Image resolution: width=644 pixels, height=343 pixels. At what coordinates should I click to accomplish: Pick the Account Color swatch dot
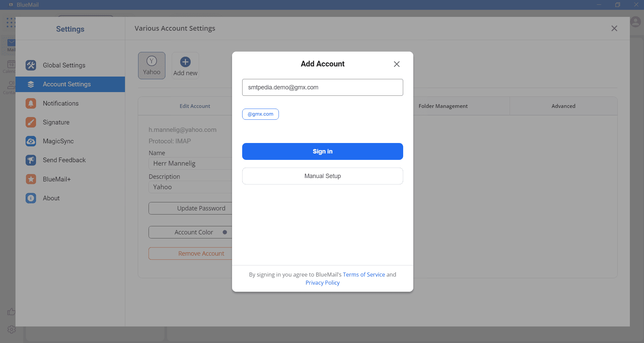[x=225, y=232]
